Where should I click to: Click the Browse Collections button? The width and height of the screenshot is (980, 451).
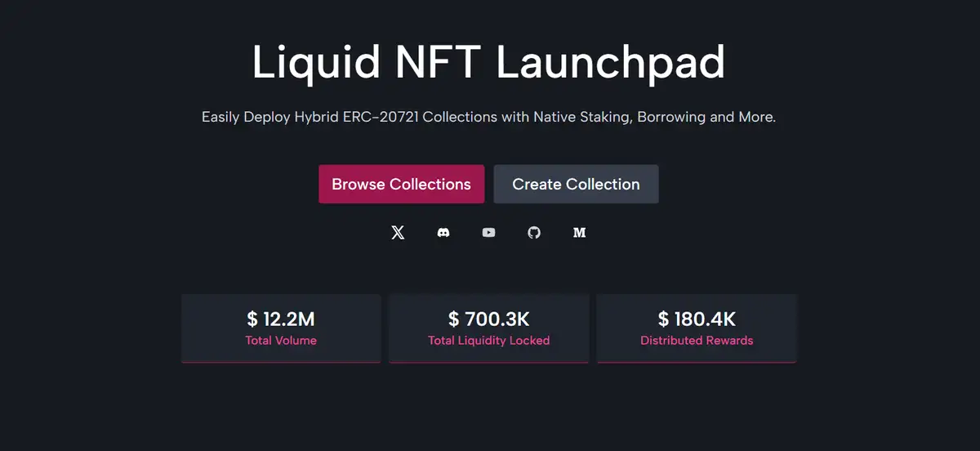[x=401, y=184]
